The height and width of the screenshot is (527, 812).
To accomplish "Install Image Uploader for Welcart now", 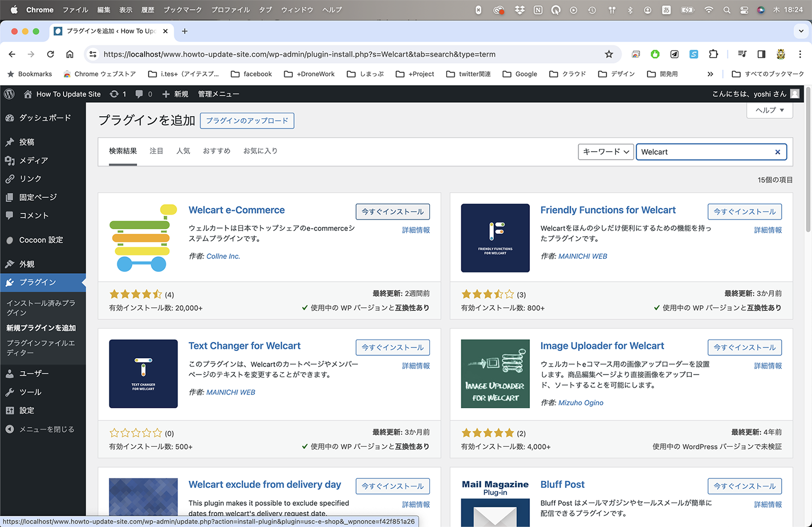I will click(x=745, y=347).
